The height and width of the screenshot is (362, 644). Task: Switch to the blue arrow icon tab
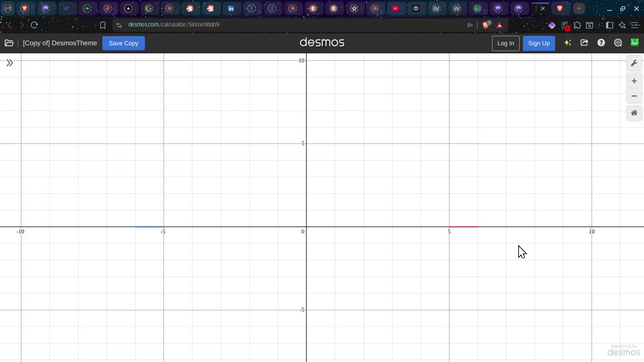[x=66, y=8]
